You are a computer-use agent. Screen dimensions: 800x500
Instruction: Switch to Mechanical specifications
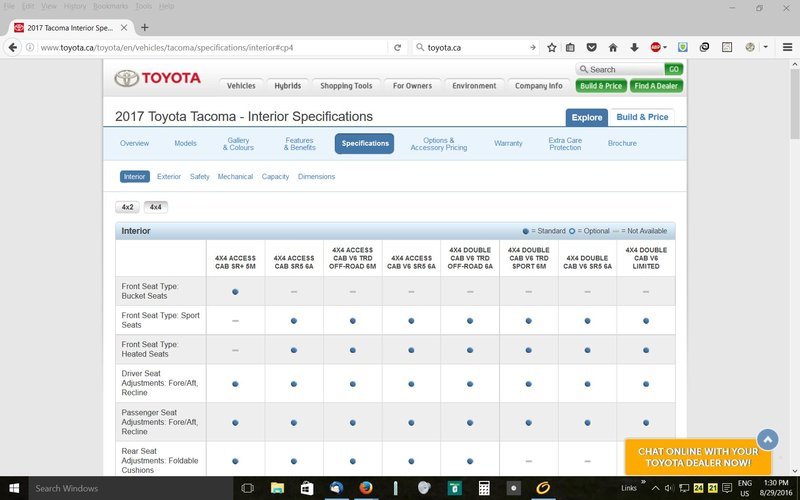click(235, 177)
